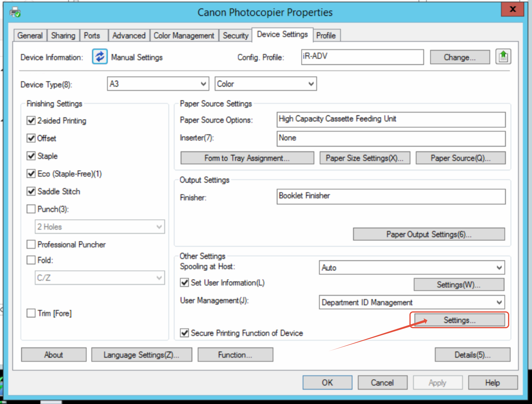Open Language Settings(Z)
The height and width of the screenshot is (404, 532).
pos(142,355)
